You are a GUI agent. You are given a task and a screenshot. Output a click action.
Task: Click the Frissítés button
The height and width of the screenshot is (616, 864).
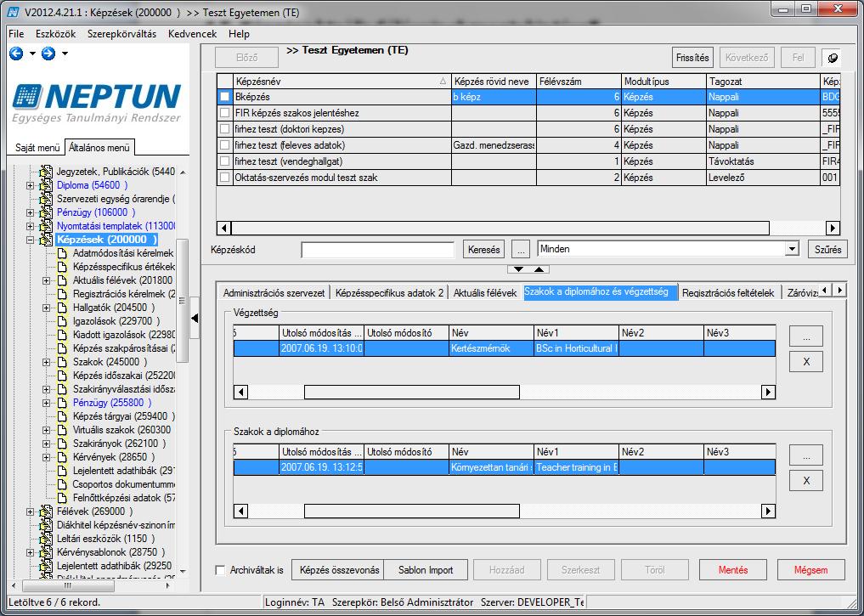tap(692, 57)
